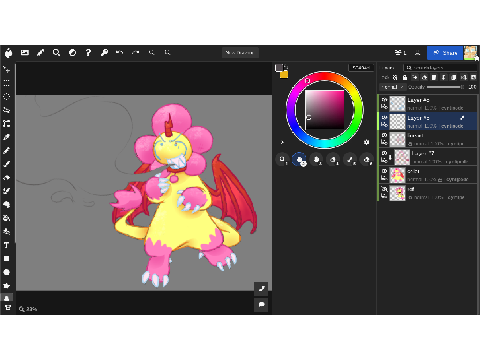
Task: Click the pin icon in top toolbar
Action: [x=40, y=53]
